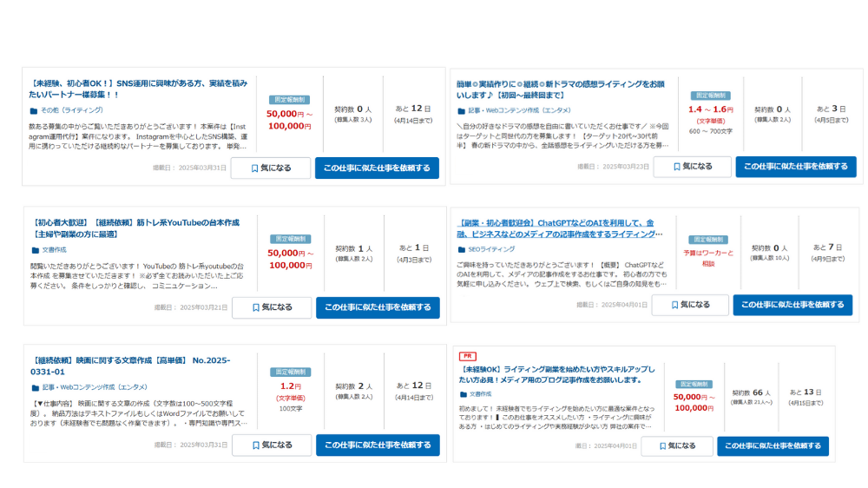The height and width of the screenshot is (488, 868).
Task: Open the 映画に関する文章作成 No.2025-0331-01 title
Action: pyautogui.click(x=130, y=366)
